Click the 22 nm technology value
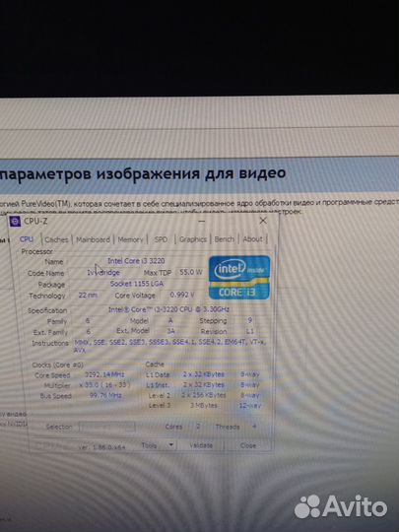The image size is (399, 532). [88, 296]
